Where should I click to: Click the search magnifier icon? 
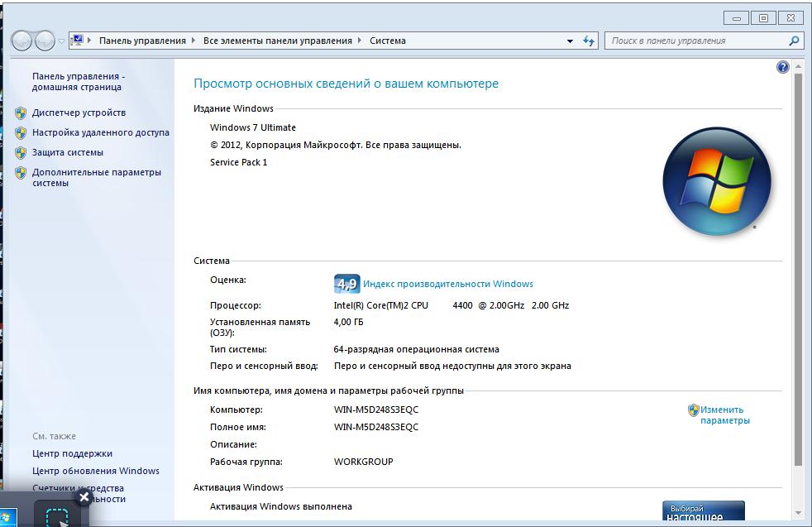(x=794, y=41)
